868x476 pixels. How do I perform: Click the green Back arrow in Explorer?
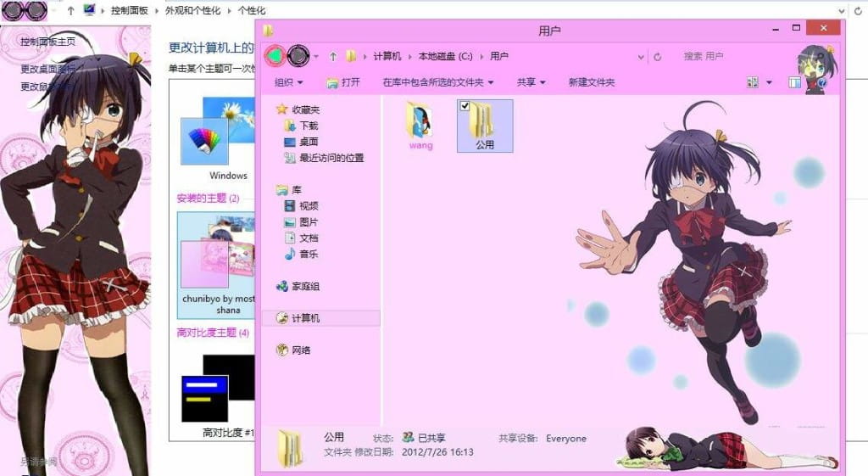point(275,55)
